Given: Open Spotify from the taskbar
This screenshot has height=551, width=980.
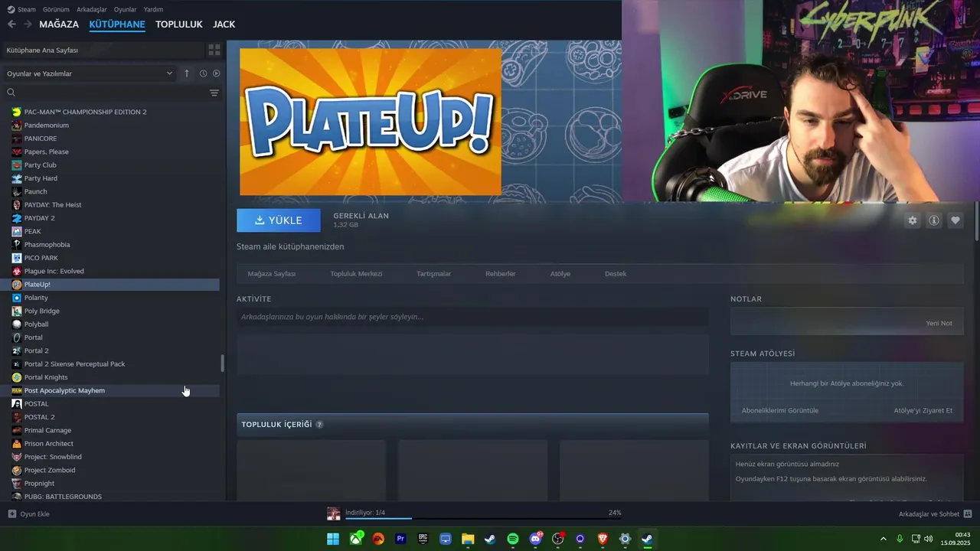Looking at the screenshot, I should coord(513,539).
